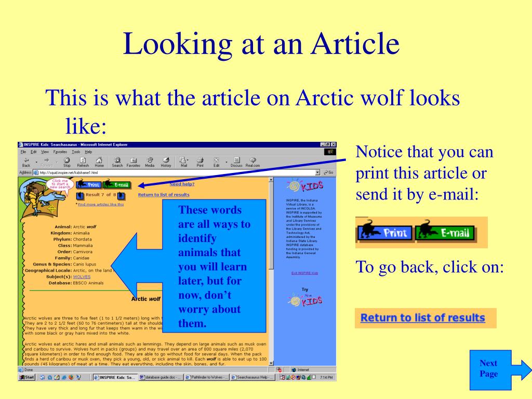Click the small blue Print button left of E-mail in the web page
The image size is (532, 399).
coord(88,184)
